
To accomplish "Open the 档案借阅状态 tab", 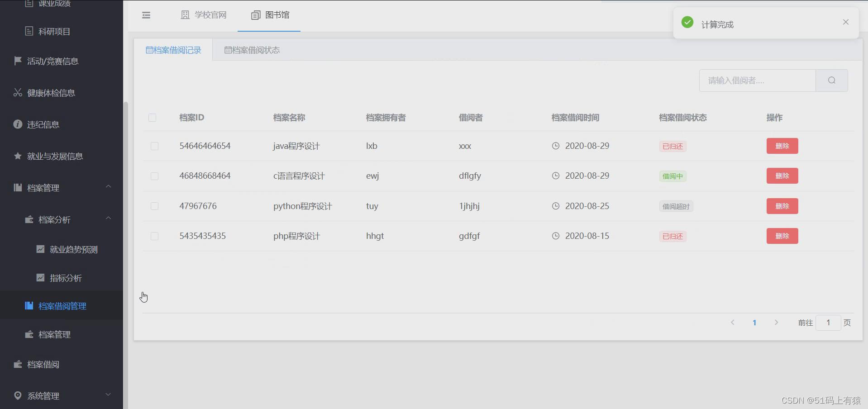I will coord(252,50).
